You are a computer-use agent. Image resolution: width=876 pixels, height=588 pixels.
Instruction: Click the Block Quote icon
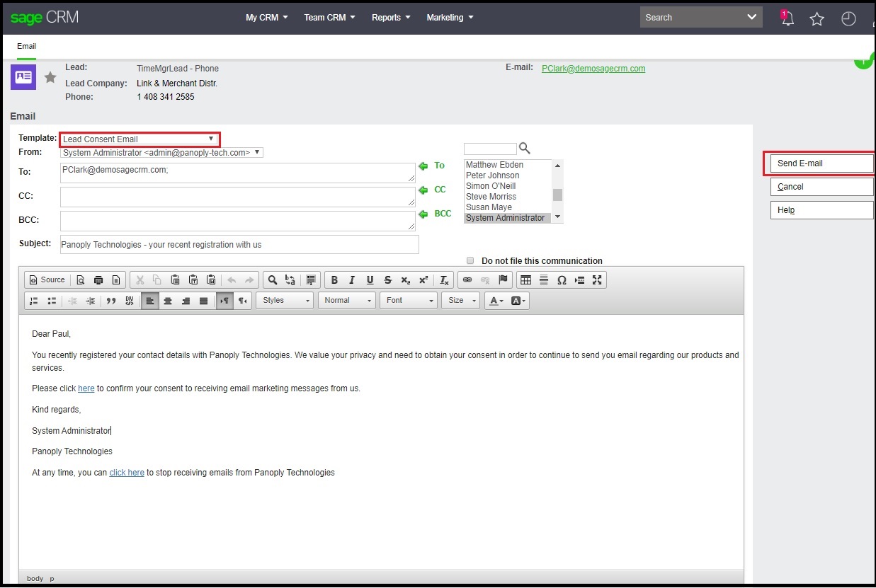(x=111, y=301)
